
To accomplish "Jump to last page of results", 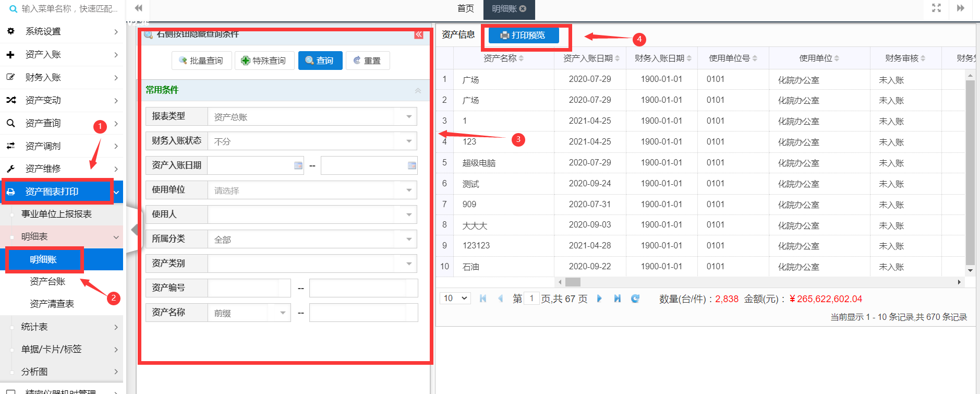I will coord(617,299).
